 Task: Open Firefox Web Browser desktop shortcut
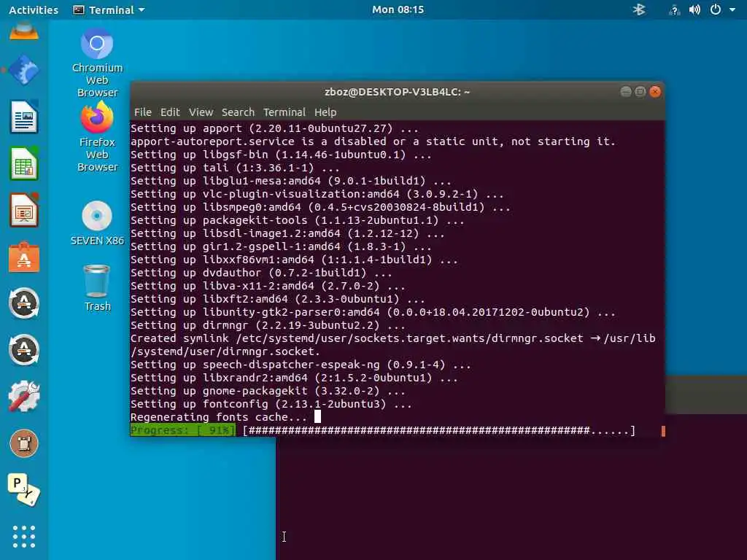(x=97, y=137)
